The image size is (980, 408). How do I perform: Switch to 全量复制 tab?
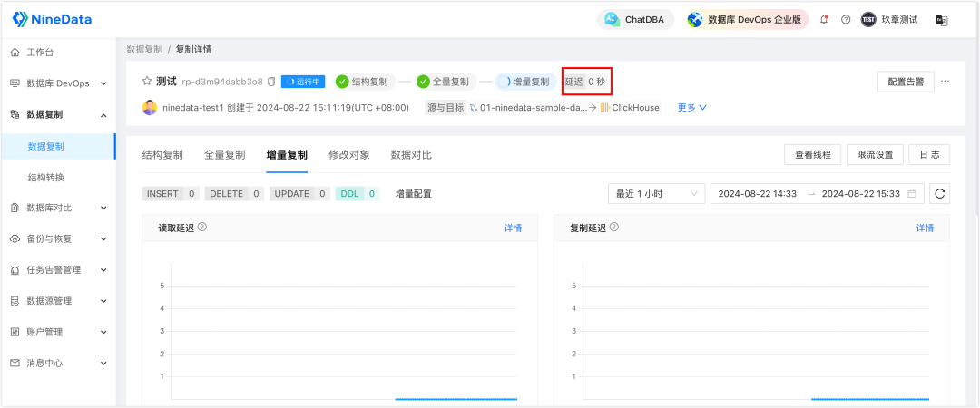(224, 155)
